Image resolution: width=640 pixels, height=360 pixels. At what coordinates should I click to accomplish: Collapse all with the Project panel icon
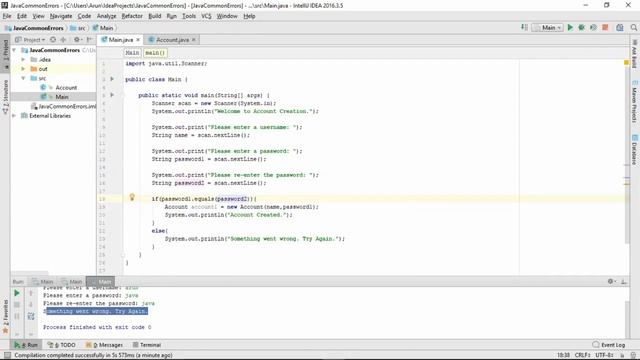(x=63, y=40)
